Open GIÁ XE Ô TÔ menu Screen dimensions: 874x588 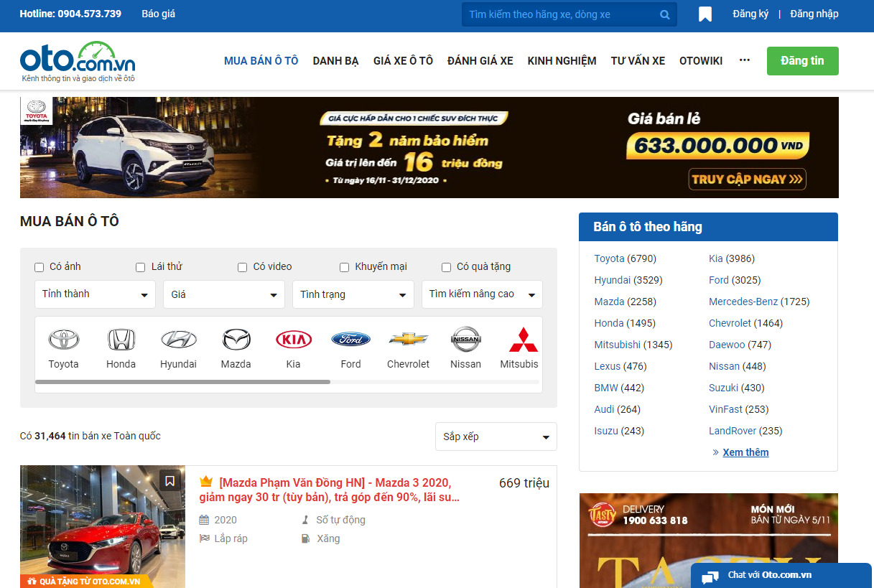click(x=403, y=61)
